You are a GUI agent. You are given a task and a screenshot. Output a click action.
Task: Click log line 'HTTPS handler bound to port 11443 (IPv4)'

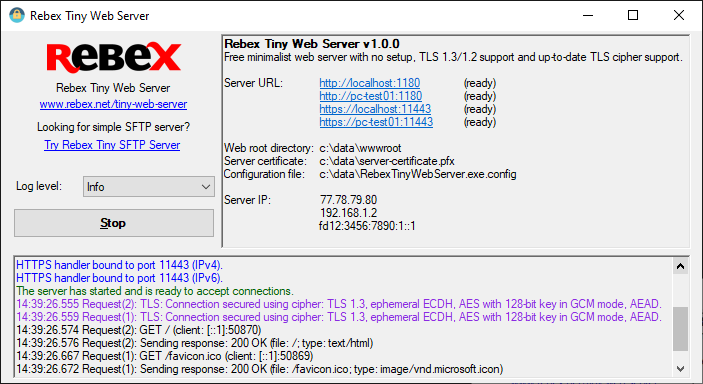pyautogui.click(x=119, y=265)
